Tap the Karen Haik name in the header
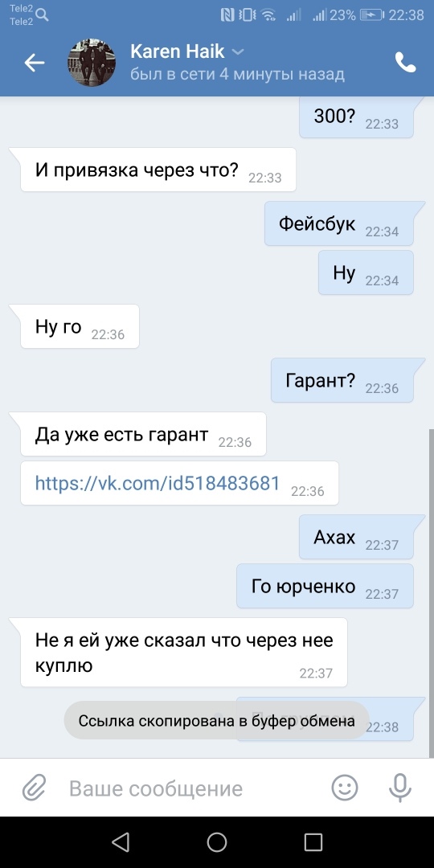The height and width of the screenshot is (868, 434). pyautogui.click(x=177, y=51)
